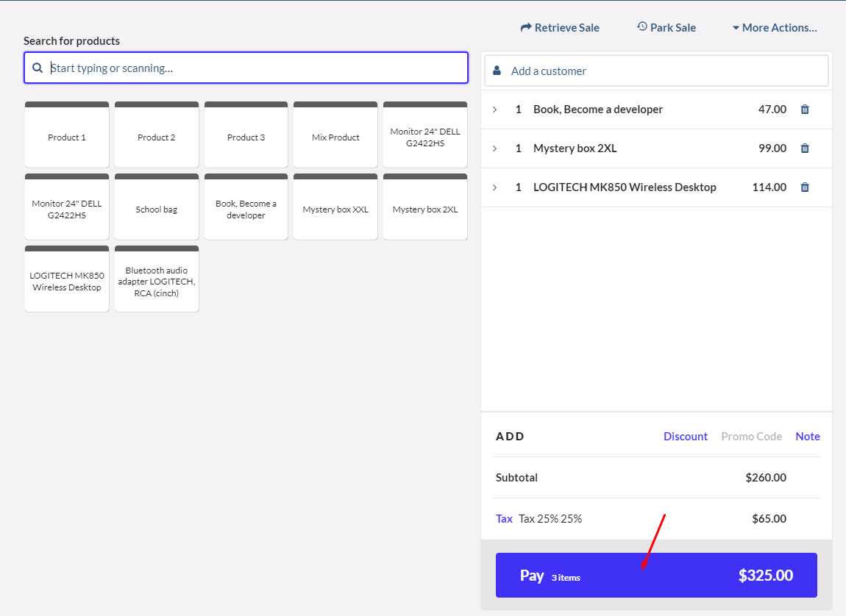Image resolution: width=846 pixels, height=616 pixels.
Task: Open the Tax settings link
Action: 504,519
